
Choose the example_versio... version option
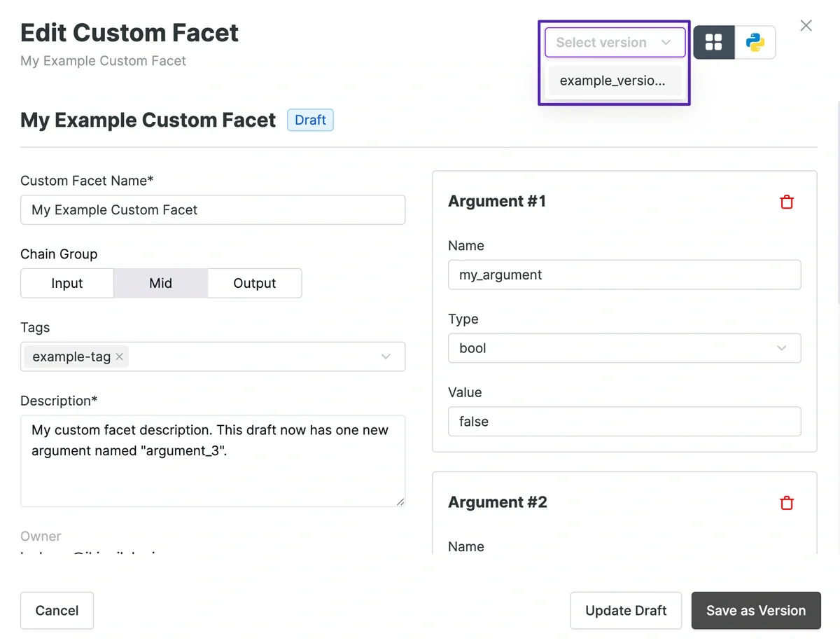pyautogui.click(x=614, y=81)
